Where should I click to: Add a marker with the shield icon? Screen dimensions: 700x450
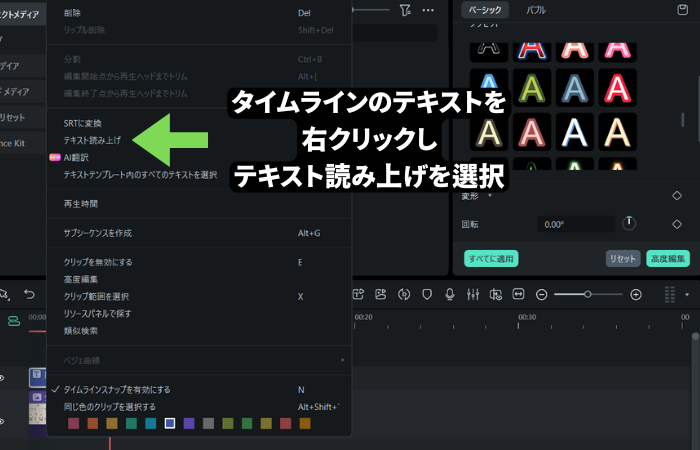tap(427, 294)
